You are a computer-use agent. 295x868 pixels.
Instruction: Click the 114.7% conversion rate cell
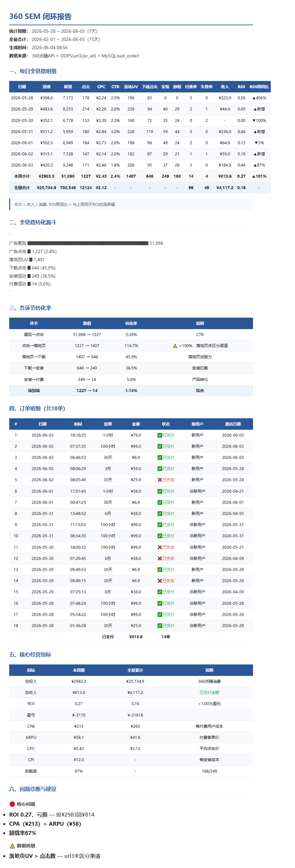coord(131,346)
